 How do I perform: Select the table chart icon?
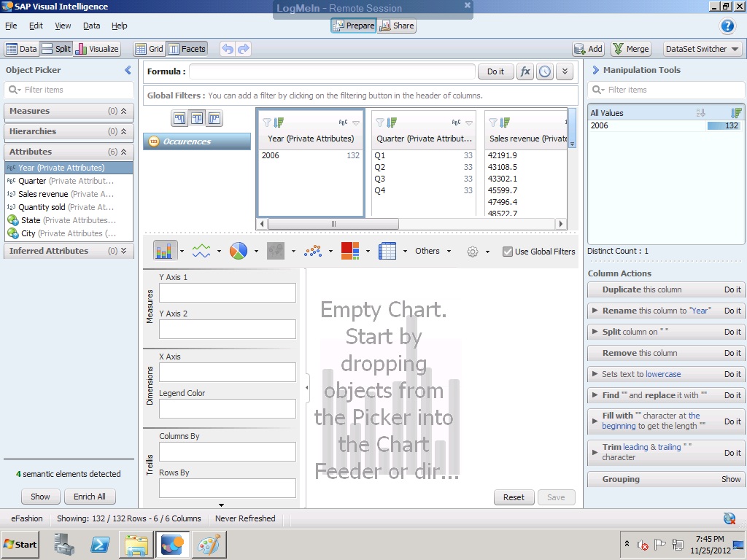click(387, 251)
